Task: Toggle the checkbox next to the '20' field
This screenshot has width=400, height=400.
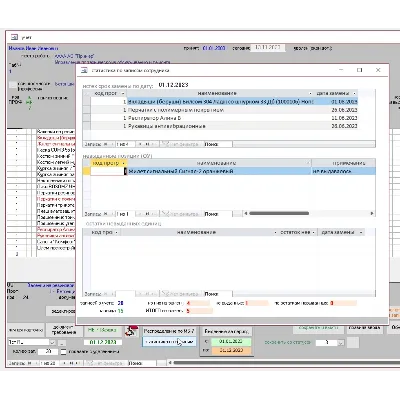Action: 64,352
